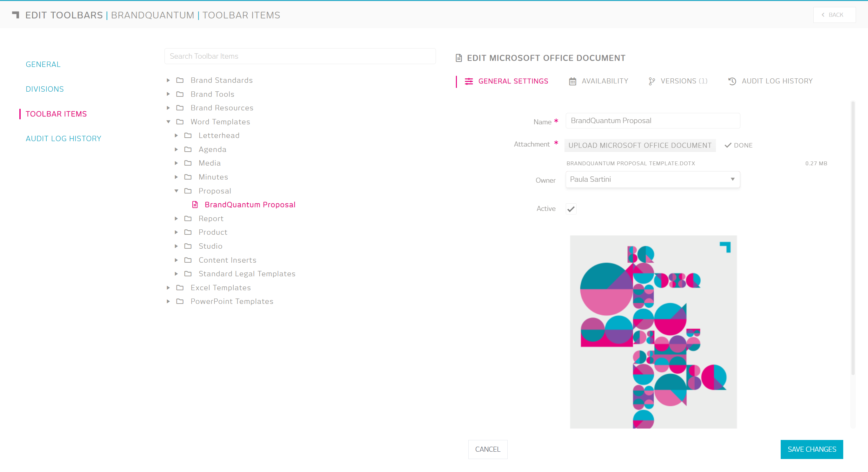The width and height of the screenshot is (868, 472).
Task: Click Upload Microsoft Office Document button
Action: click(x=639, y=145)
